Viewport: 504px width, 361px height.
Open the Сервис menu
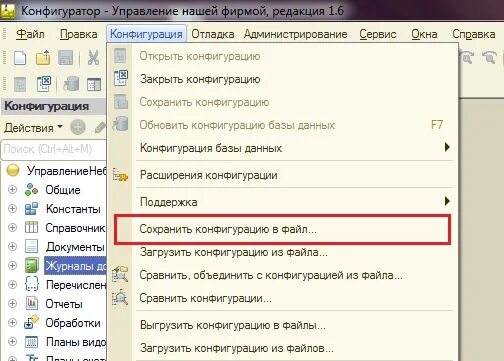(x=378, y=34)
